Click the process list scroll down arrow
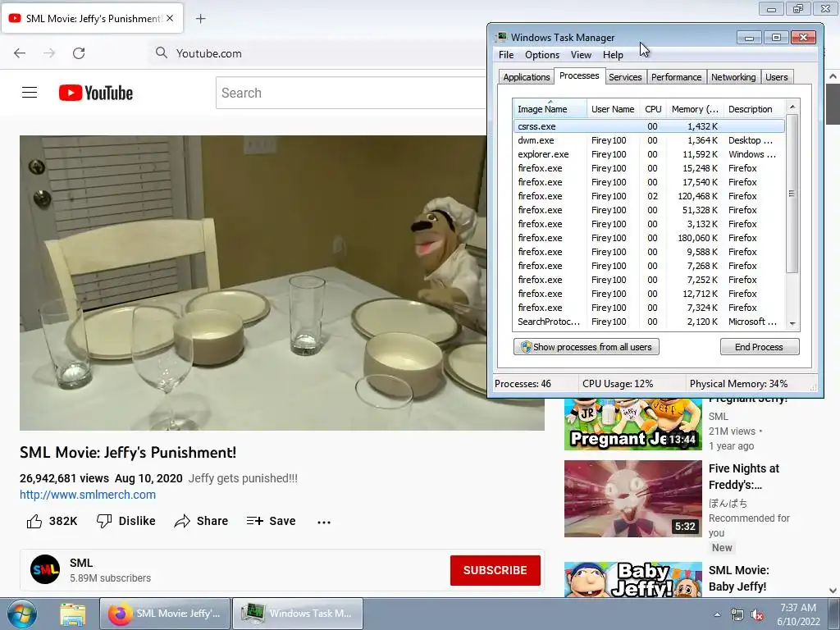This screenshot has height=630, width=840. 792,323
